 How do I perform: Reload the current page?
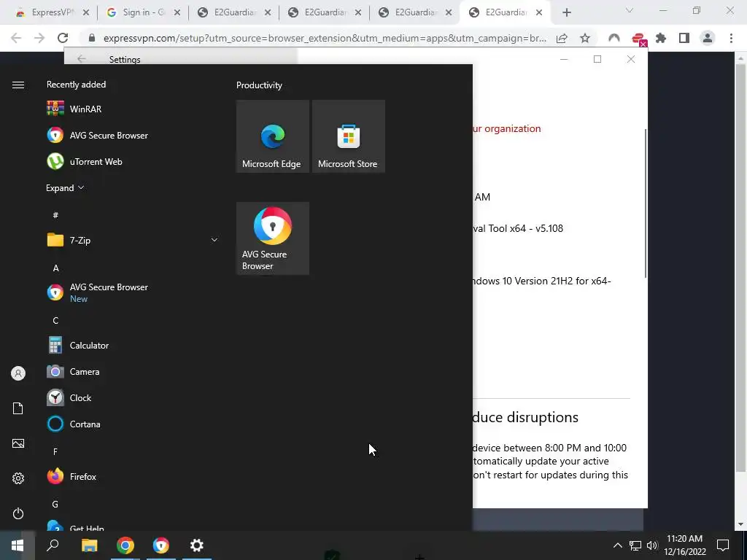(x=63, y=38)
